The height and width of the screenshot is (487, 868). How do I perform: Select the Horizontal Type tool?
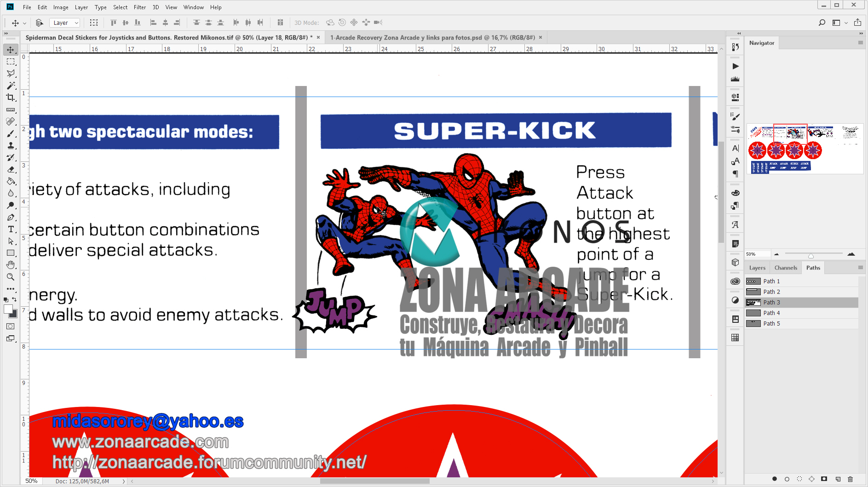pos(11,229)
